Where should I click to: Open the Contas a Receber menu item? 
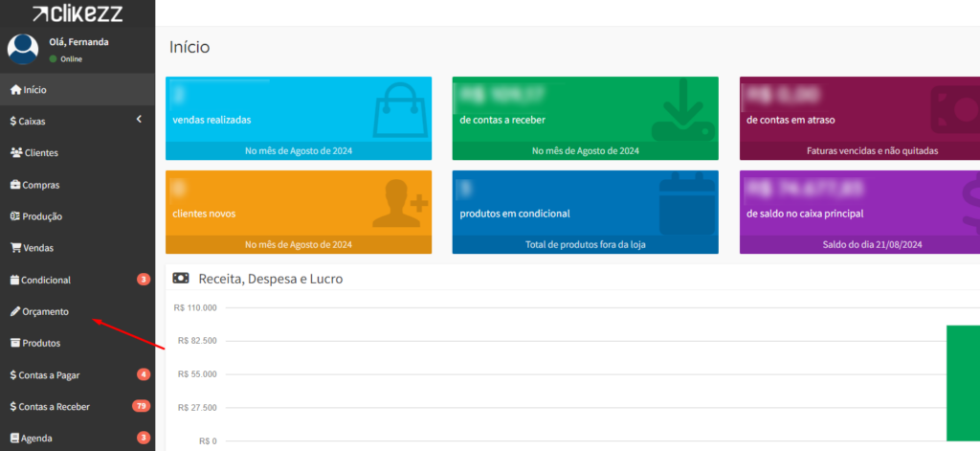coord(54,406)
